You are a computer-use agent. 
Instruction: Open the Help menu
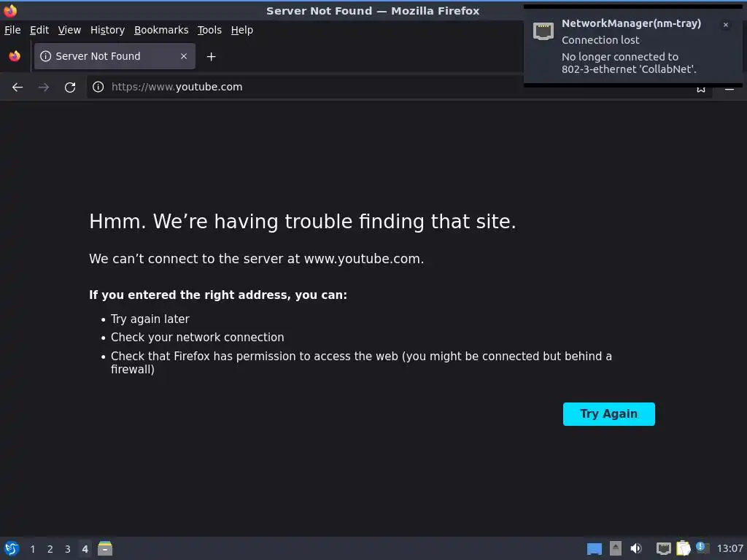242,30
